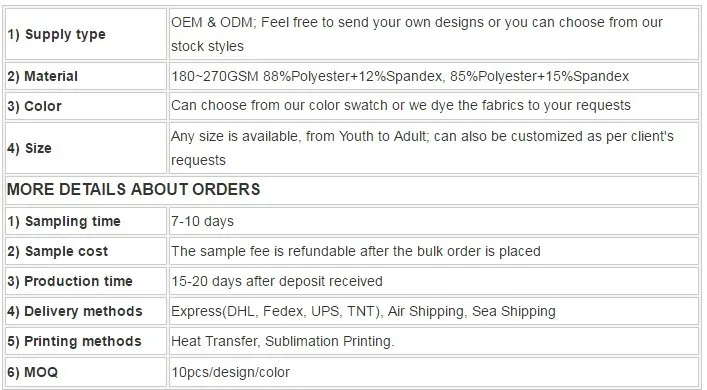
Task: Click the 10pcs/design/color MOQ value
Action: [230, 372]
